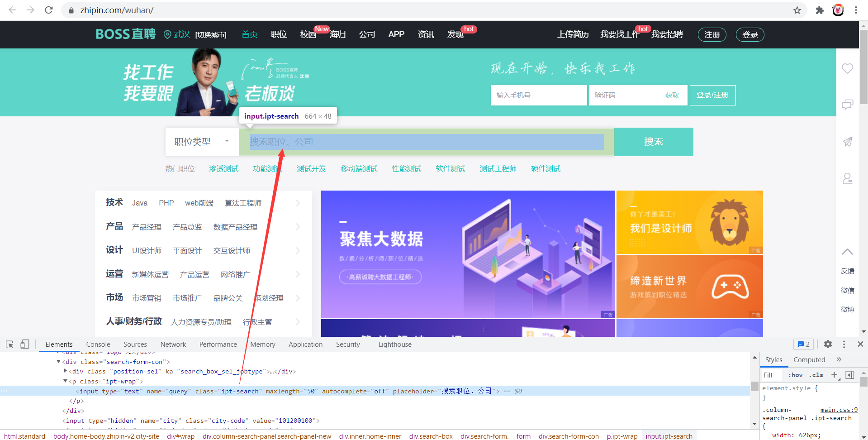Click the paper plane icon in sidebar
868x440 pixels.
coord(847,142)
